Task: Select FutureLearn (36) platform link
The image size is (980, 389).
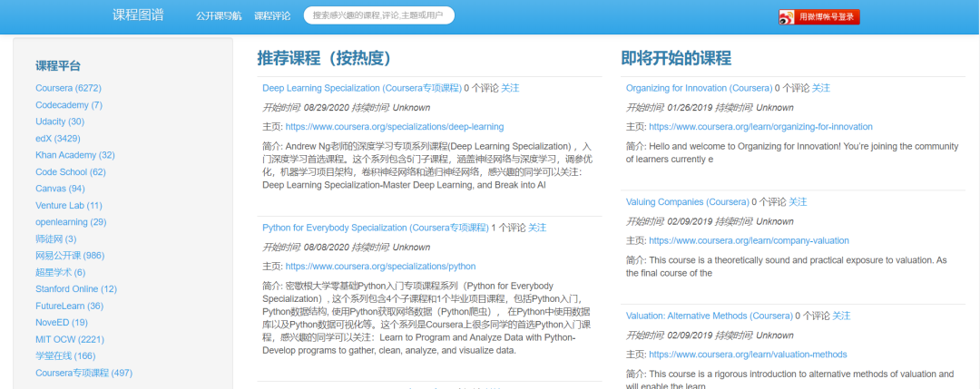Action: [x=69, y=306]
